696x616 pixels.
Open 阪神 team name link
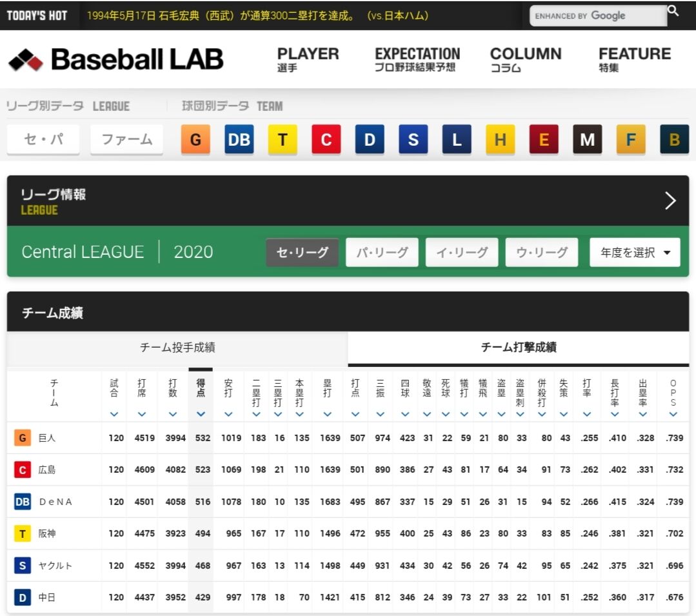(x=46, y=533)
